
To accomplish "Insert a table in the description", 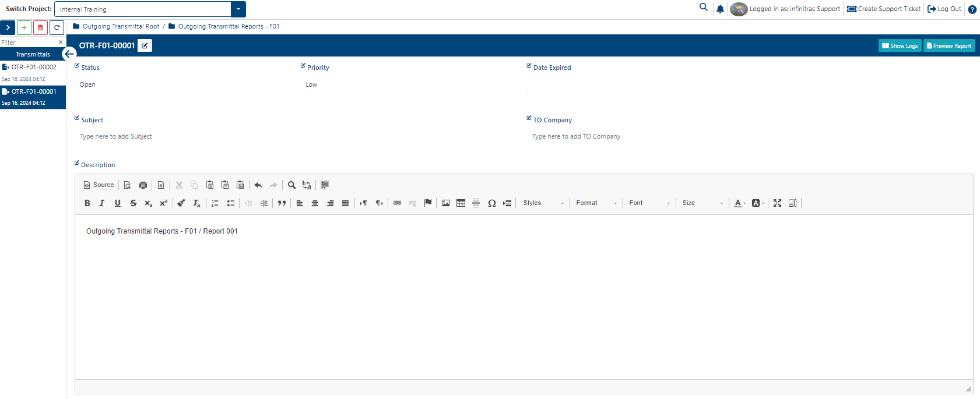I will point(461,203).
